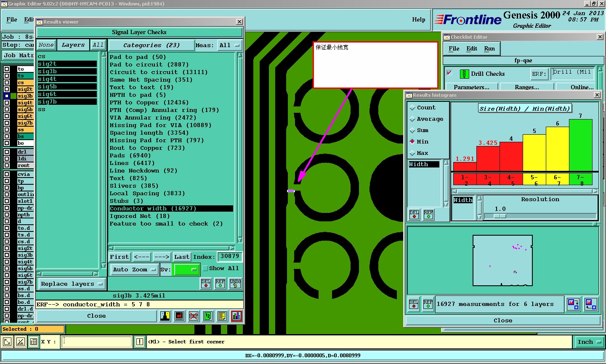Click the histogram icon in Results viewer

tap(237, 316)
